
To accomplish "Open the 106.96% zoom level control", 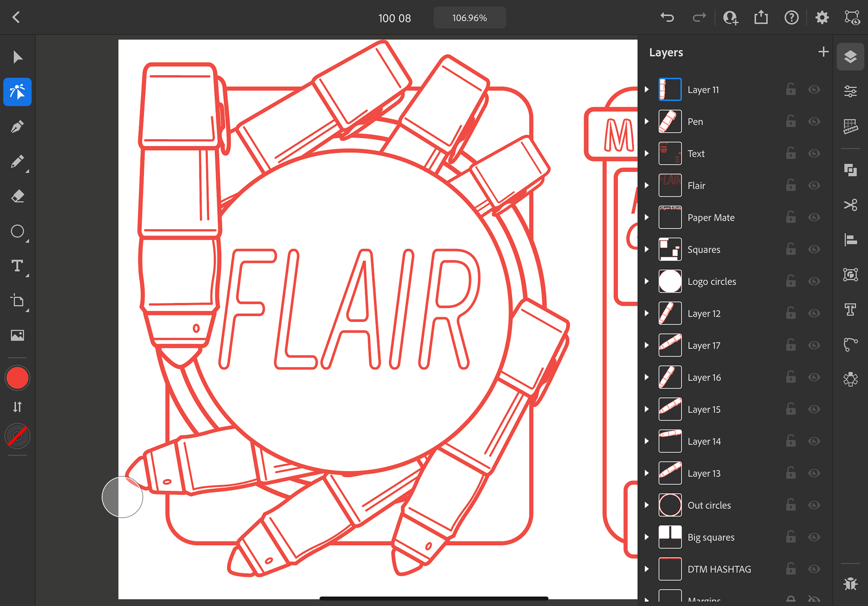I will (x=470, y=18).
